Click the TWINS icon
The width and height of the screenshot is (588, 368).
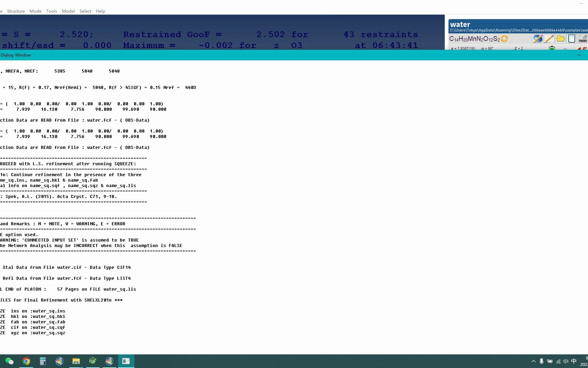[x=583, y=39]
